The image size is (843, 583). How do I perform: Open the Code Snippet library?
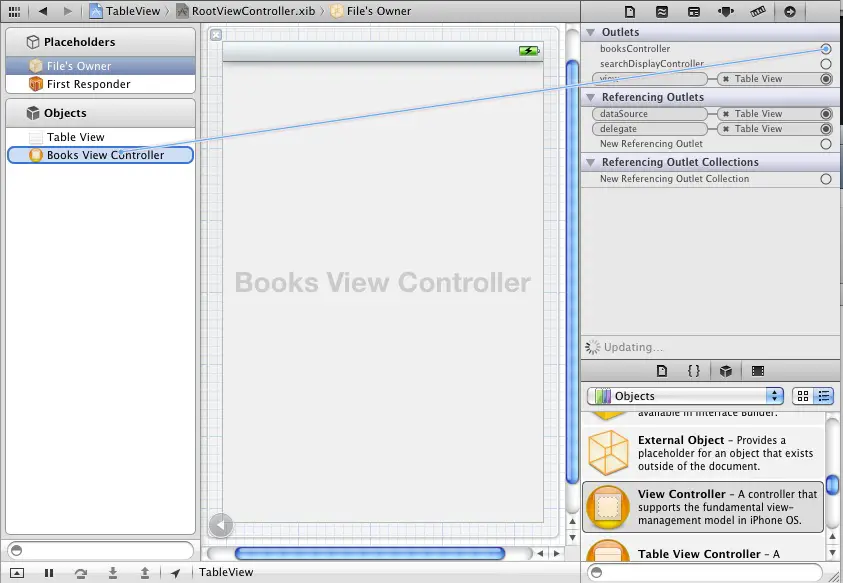pos(694,370)
